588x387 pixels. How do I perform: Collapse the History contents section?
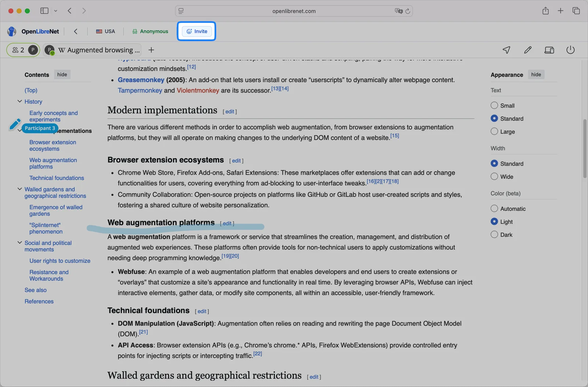click(x=19, y=101)
